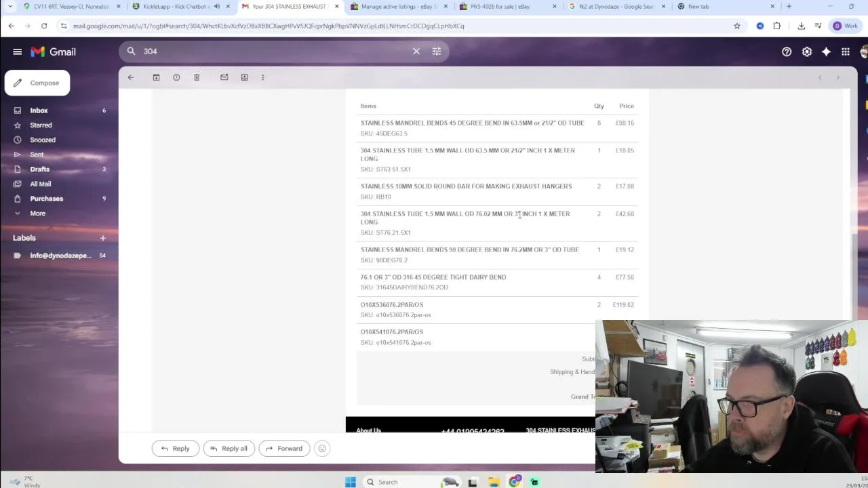Create a new label with plus
868x488 pixels.
103,238
